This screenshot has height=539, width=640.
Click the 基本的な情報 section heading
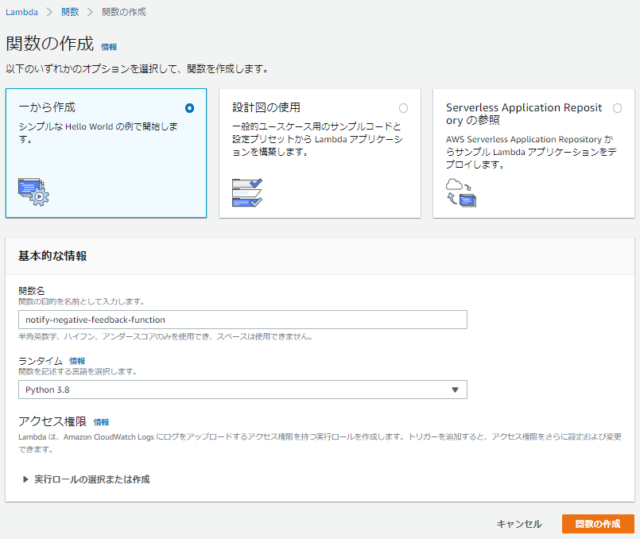click(x=52, y=256)
